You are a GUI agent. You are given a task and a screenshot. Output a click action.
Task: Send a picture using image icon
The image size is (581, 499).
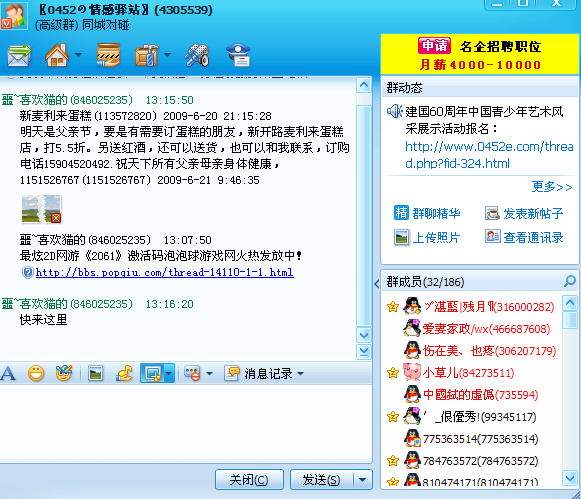[x=96, y=373]
